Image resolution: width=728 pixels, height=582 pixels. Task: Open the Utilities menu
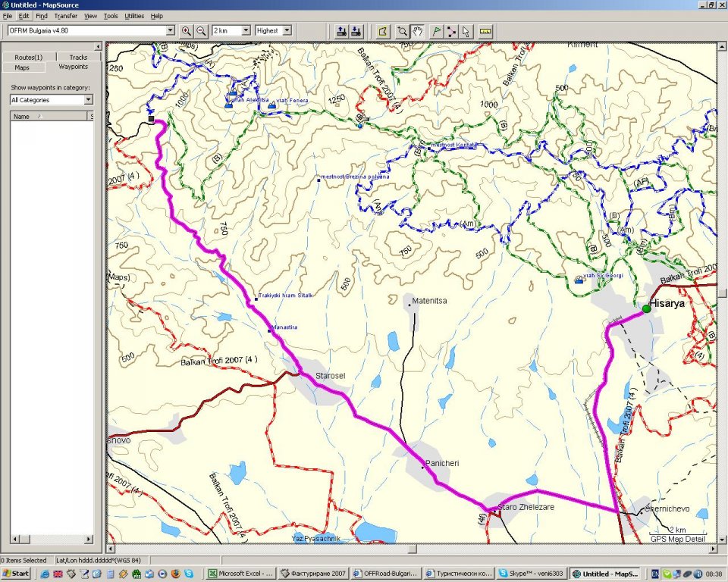134,16
